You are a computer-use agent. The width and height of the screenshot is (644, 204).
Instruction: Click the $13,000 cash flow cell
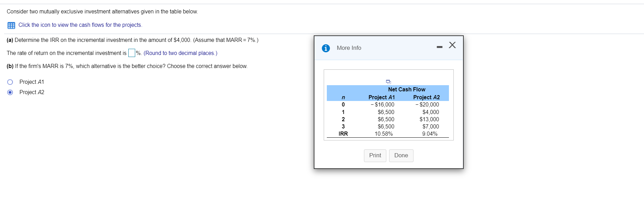point(429,120)
